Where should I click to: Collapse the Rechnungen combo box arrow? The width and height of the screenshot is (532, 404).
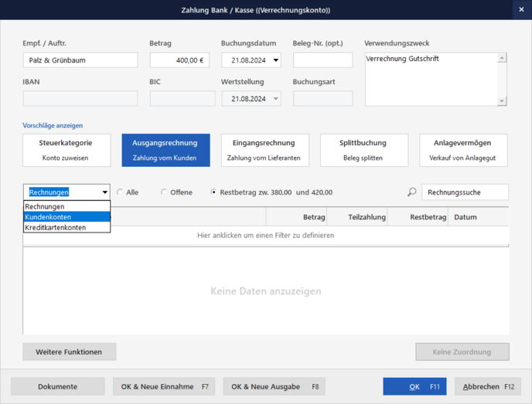[105, 192]
